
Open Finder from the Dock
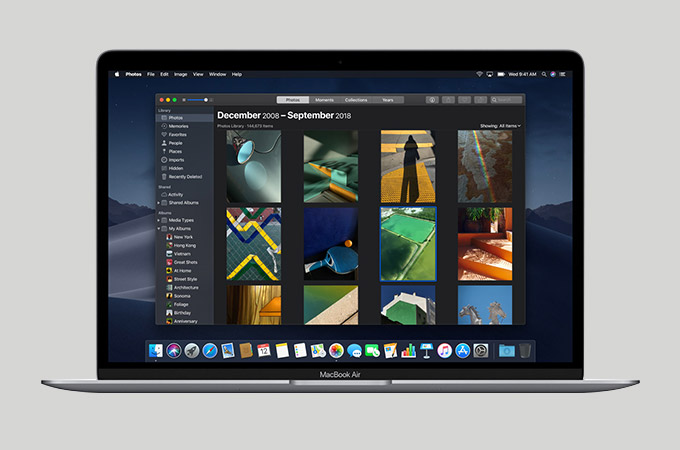pos(156,351)
